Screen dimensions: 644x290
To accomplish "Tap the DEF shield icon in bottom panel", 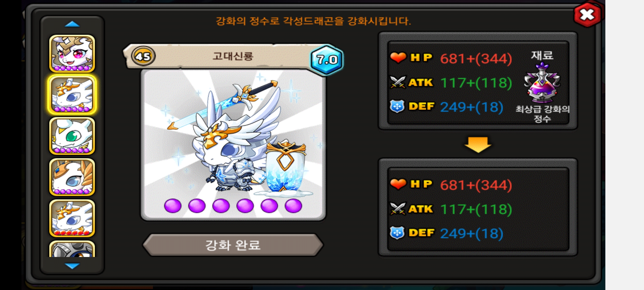I will (x=397, y=233).
